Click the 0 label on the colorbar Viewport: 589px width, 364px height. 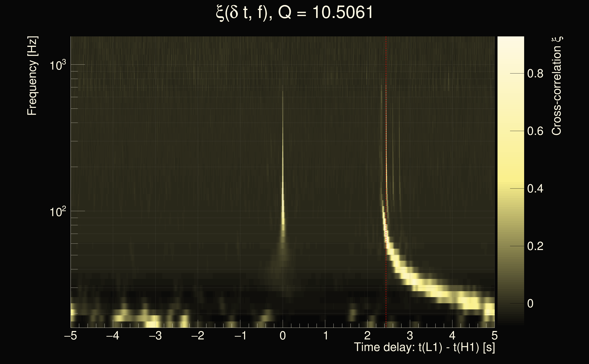coord(530,303)
